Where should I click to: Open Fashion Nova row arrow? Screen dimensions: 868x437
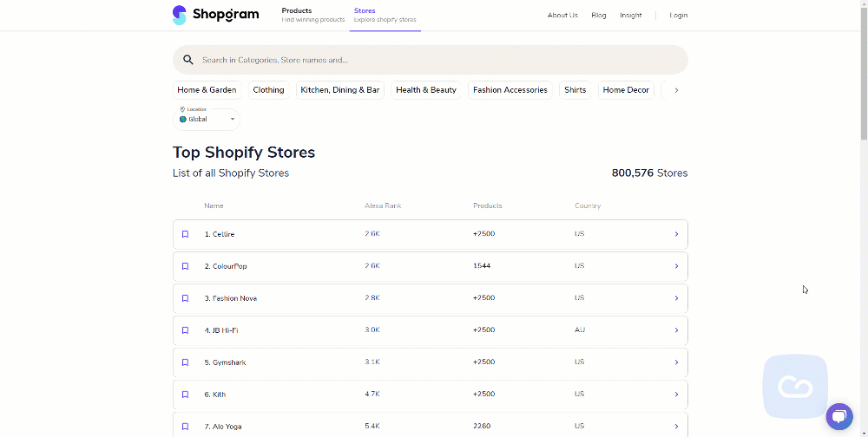[676, 299]
